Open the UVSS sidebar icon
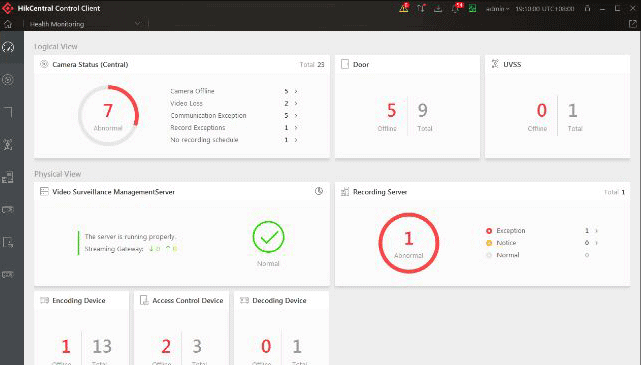 coord(8,145)
